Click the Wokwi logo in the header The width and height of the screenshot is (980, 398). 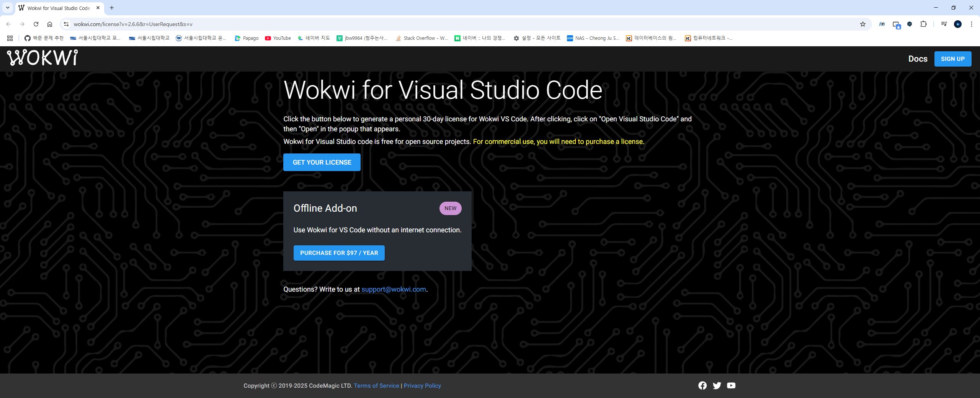(42, 58)
